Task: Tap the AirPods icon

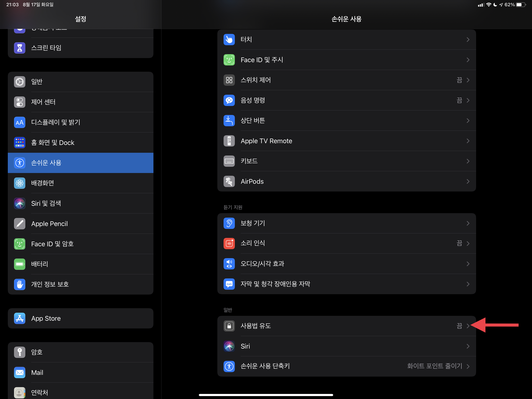Action: click(x=229, y=181)
